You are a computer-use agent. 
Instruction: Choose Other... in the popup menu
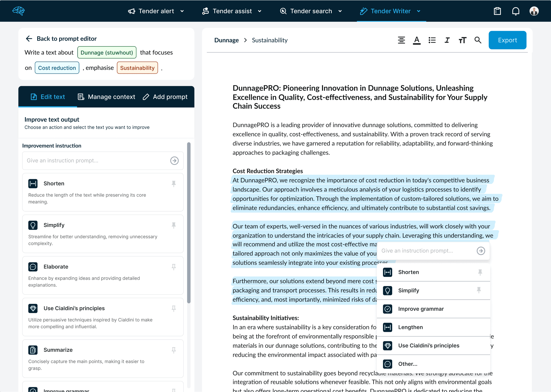pyautogui.click(x=433, y=364)
